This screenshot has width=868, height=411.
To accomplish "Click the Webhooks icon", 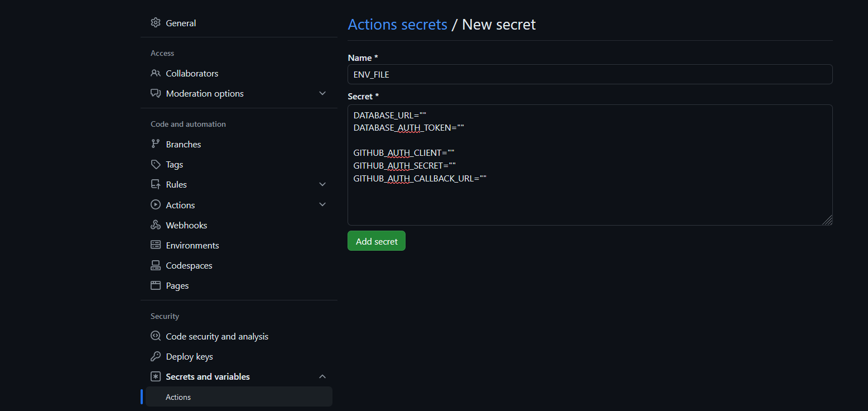I will coord(156,225).
